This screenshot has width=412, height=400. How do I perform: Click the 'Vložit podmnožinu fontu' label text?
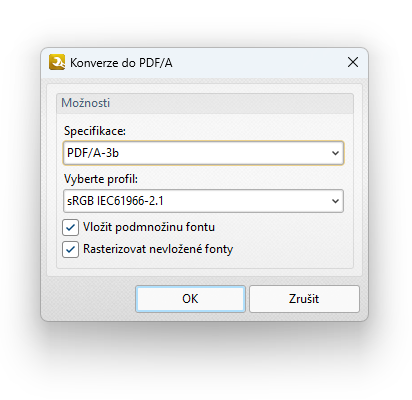[x=149, y=227]
